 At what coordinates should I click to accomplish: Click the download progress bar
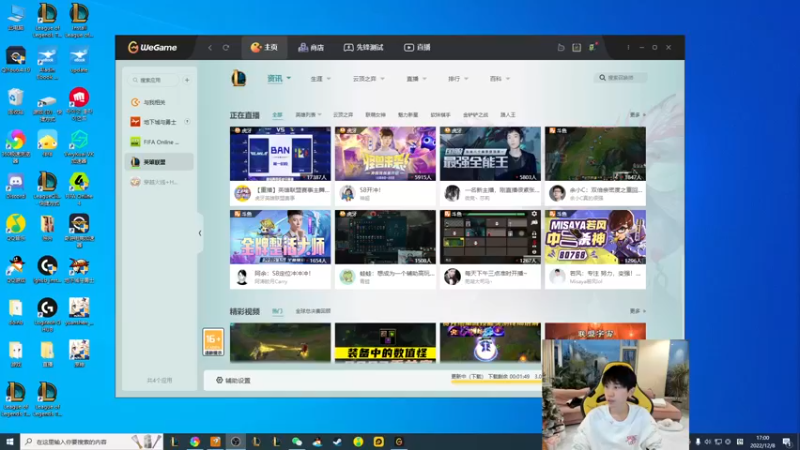click(496, 381)
